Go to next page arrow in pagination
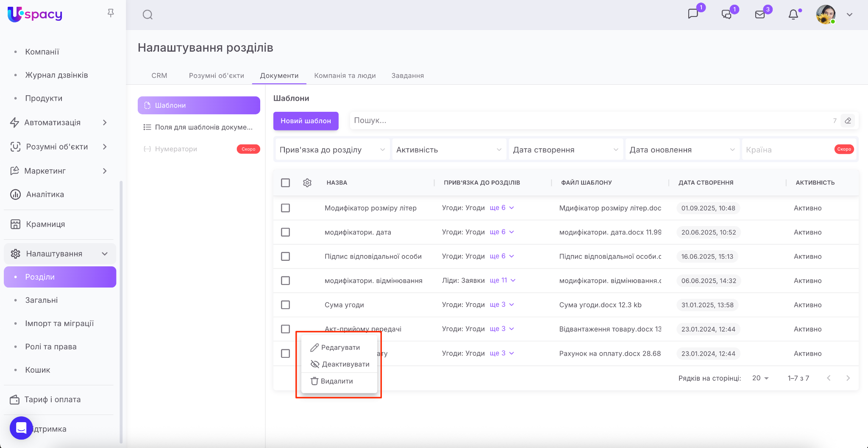The width and height of the screenshot is (868, 448). coord(848,378)
